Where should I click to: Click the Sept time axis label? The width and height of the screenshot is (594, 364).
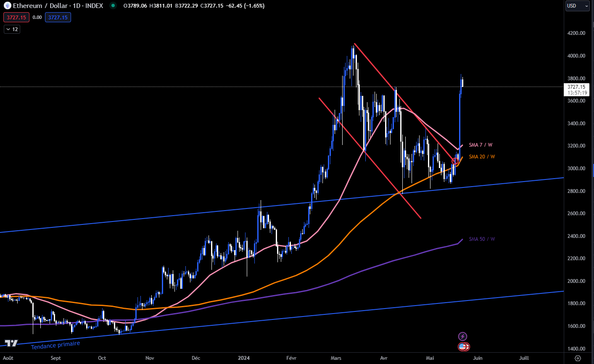pyautogui.click(x=55, y=358)
